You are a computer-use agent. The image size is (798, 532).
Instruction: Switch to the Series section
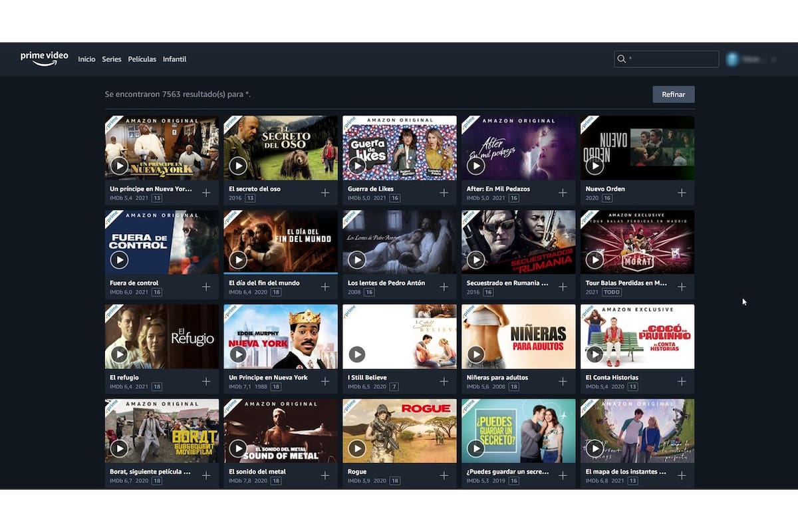click(111, 59)
